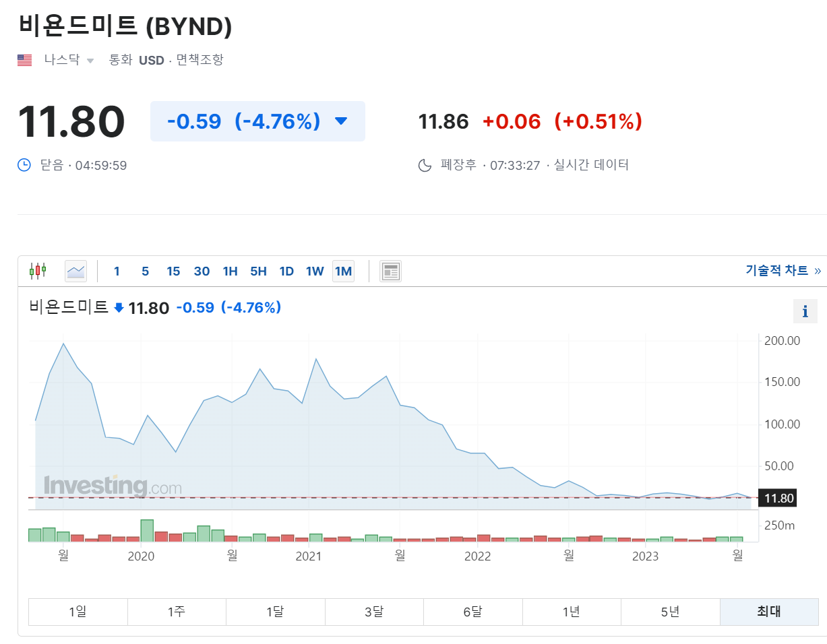Select the active 1M interval button
827x644 pixels.
click(343, 271)
